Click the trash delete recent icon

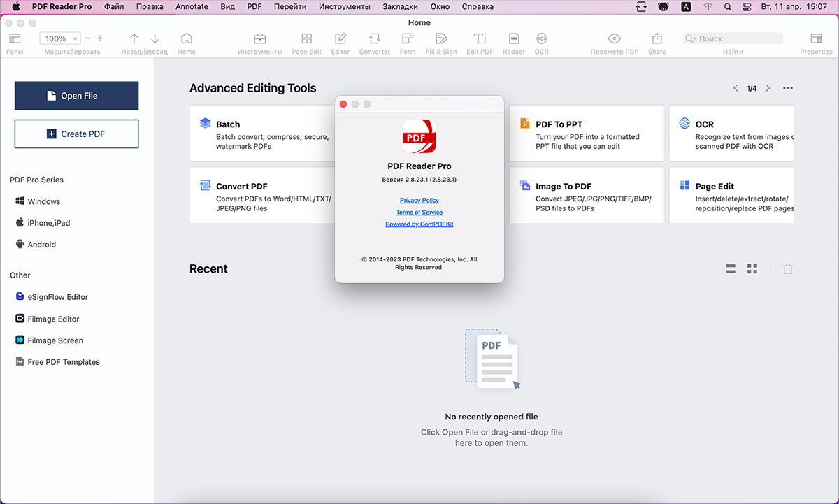coord(788,268)
